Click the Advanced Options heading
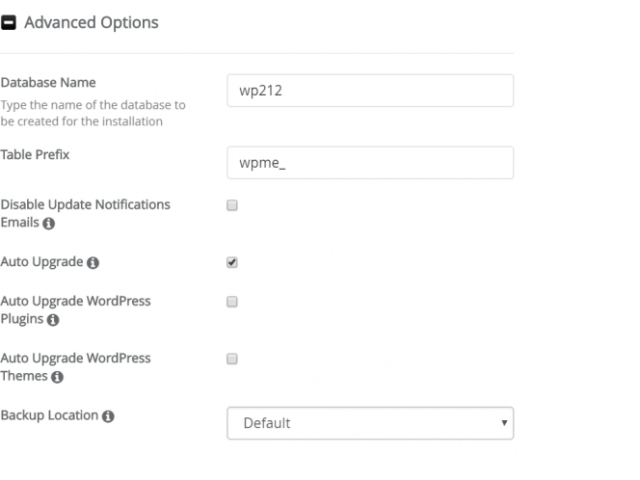This screenshot has height=480, width=640. [91, 22]
